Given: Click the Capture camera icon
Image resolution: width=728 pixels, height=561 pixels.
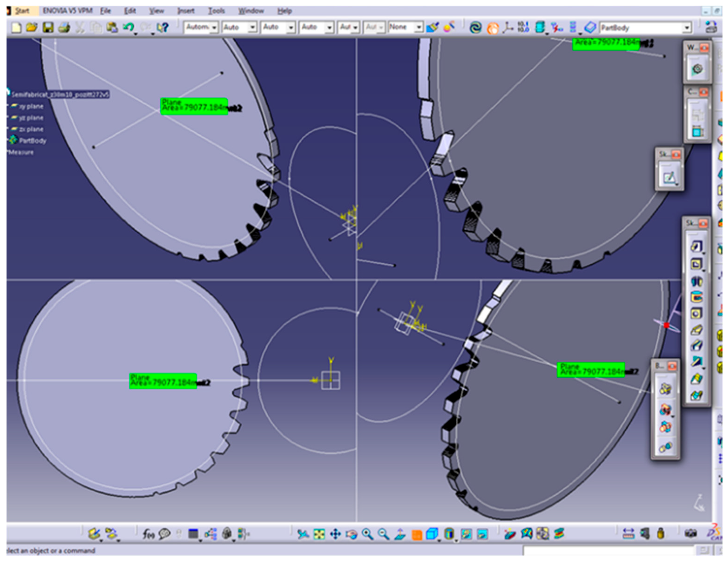Looking at the screenshot, I should point(690,534).
